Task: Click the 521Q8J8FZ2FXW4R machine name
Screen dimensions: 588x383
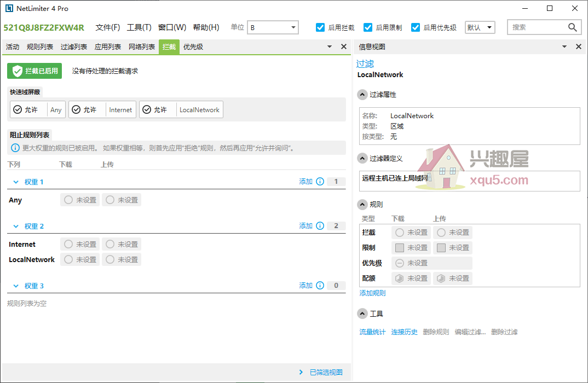Action: coord(44,28)
